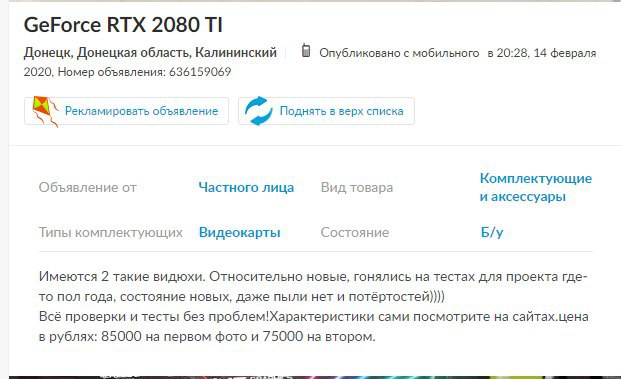
Task: Open Рекламировать объявление button
Action: tap(126, 111)
